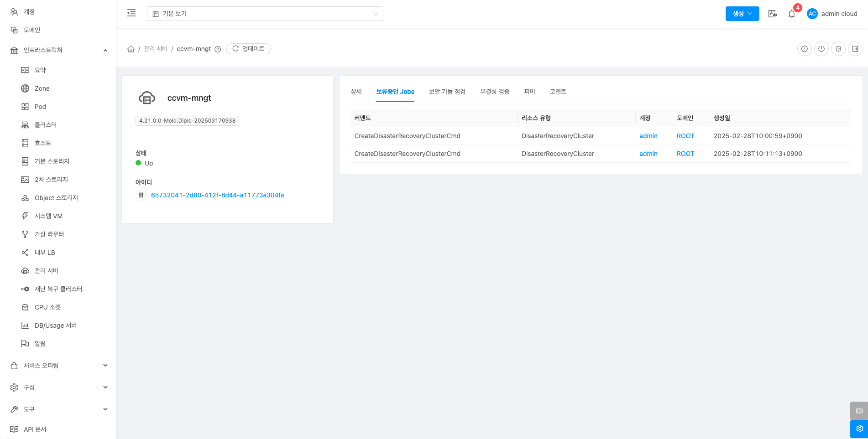Click the home breadcrumb icon
Viewport: 868px width, 439px height.
click(131, 49)
